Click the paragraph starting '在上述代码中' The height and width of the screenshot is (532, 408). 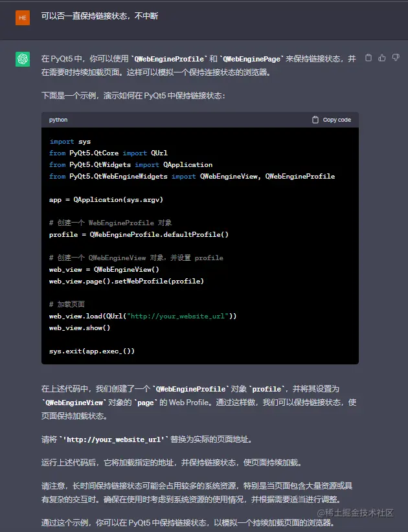[199, 403]
